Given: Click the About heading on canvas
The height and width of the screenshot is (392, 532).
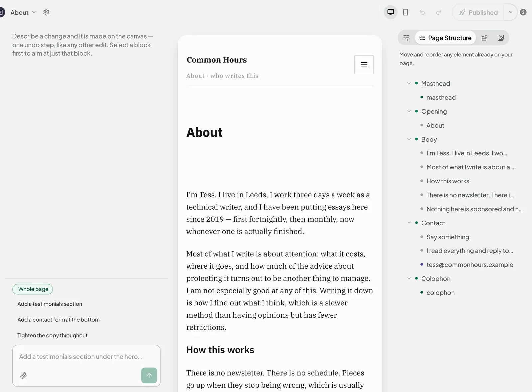Looking at the screenshot, I should click(x=204, y=132).
